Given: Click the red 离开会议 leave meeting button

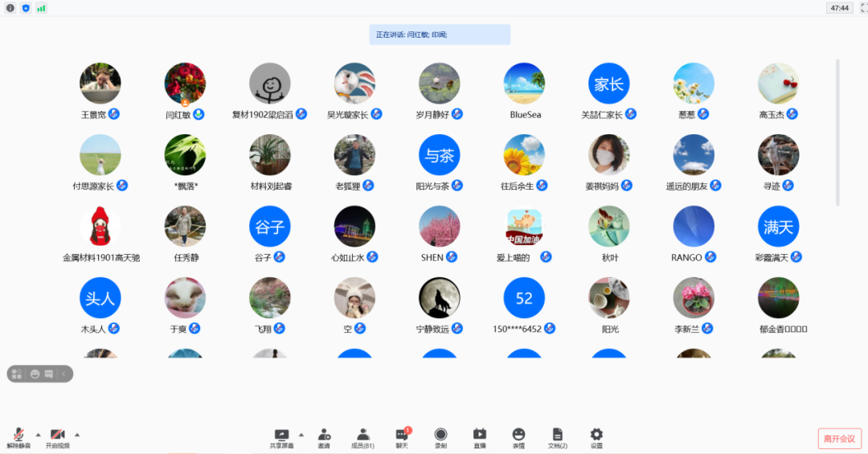Looking at the screenshot, I should click(839, 439).
